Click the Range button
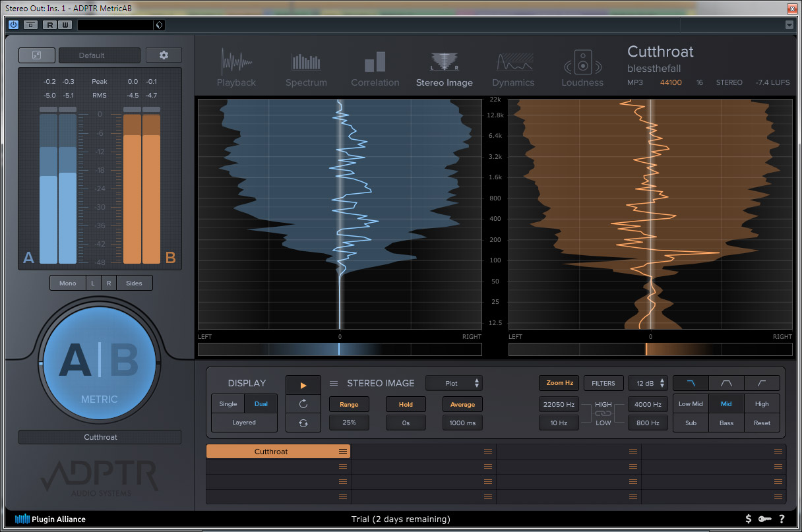 click(349, 404)
